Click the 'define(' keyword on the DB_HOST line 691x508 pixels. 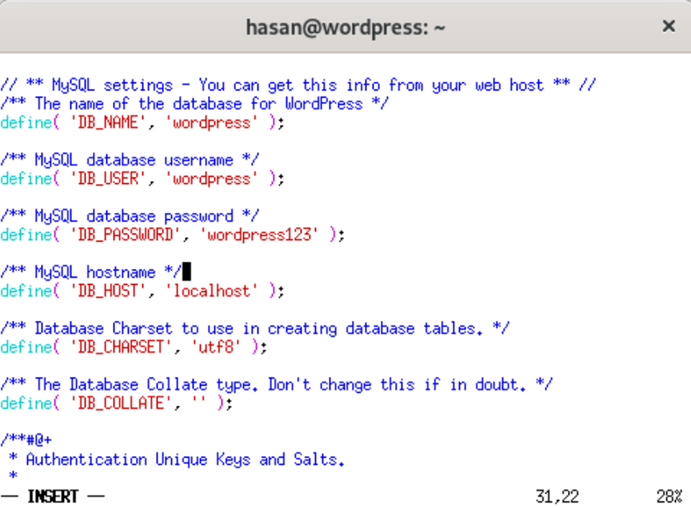click(x=30, y=291)
